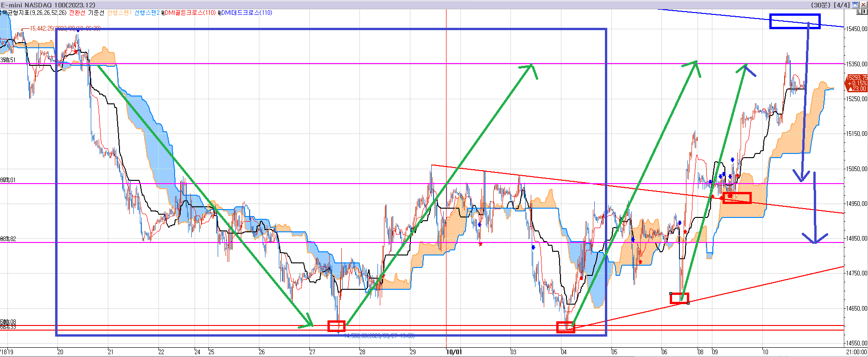868x357 pixels.
Task: Click date label 09 on time axis
Action: [x=715, y=352]
